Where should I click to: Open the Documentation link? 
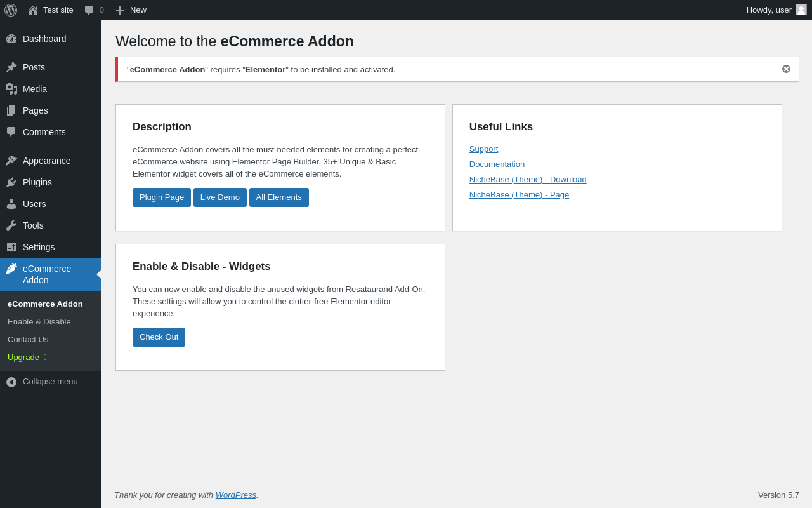point(497,164)
